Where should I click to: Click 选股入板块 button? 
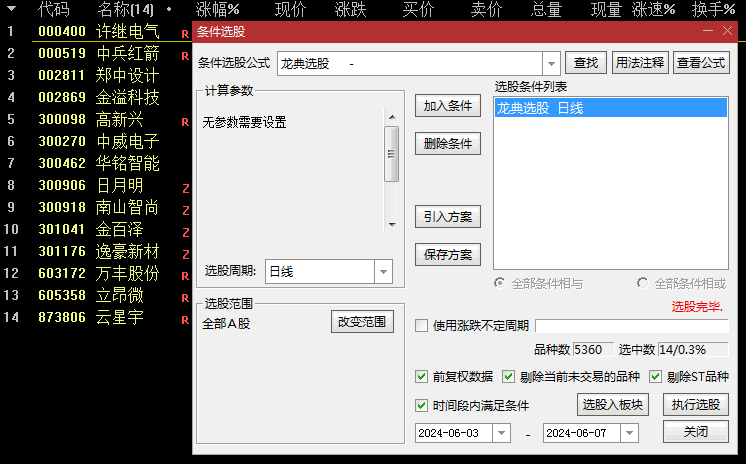point(613,405)
